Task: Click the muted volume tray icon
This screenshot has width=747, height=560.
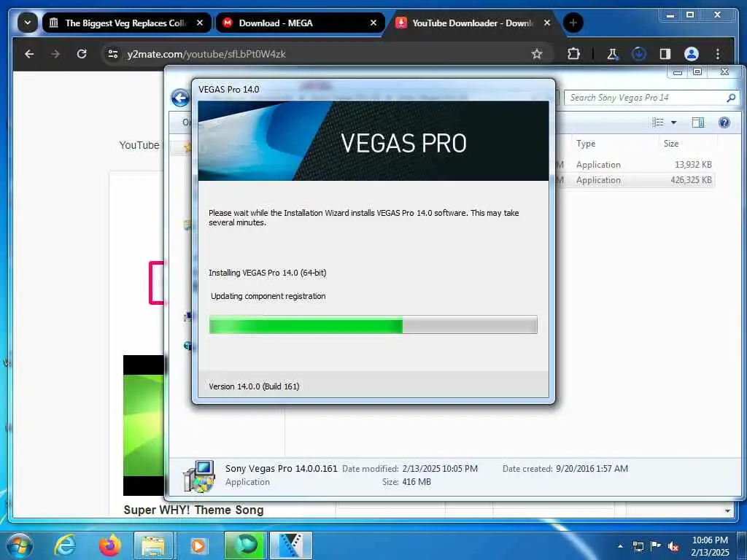Action: pos(673,546)
